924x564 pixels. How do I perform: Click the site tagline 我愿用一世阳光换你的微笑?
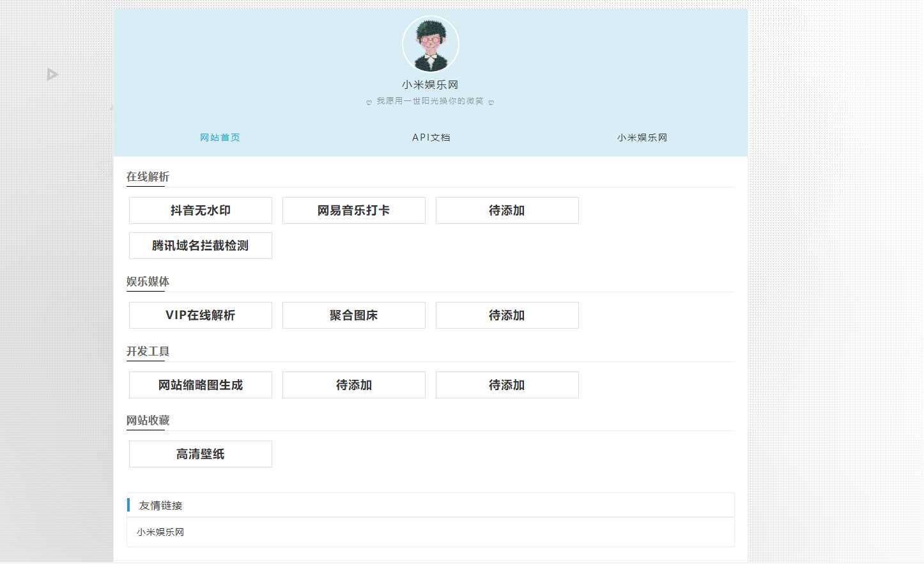[x=430, y=100]
